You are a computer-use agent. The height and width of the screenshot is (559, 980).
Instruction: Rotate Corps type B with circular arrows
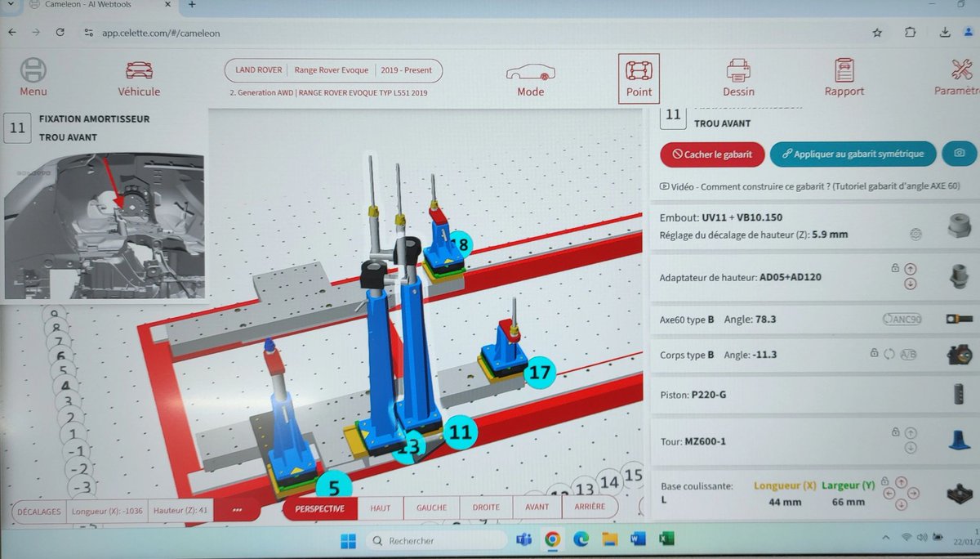click(890, 355)
